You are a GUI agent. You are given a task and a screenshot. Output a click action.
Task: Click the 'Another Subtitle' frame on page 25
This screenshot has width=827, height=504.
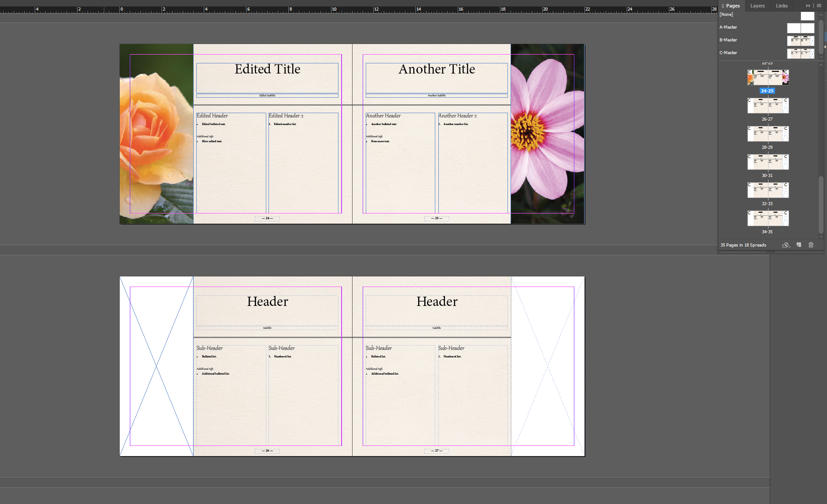pyautogui.click(x=437, y=96)
